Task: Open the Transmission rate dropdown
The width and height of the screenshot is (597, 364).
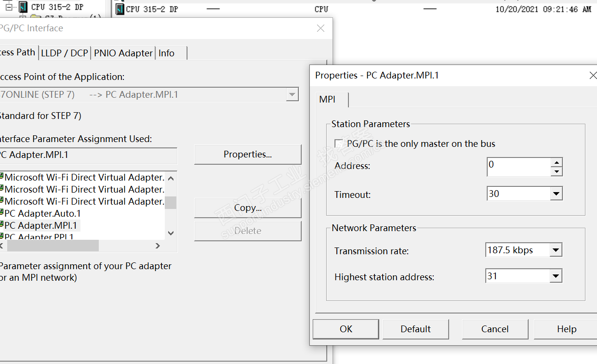Action: [557, 250]
